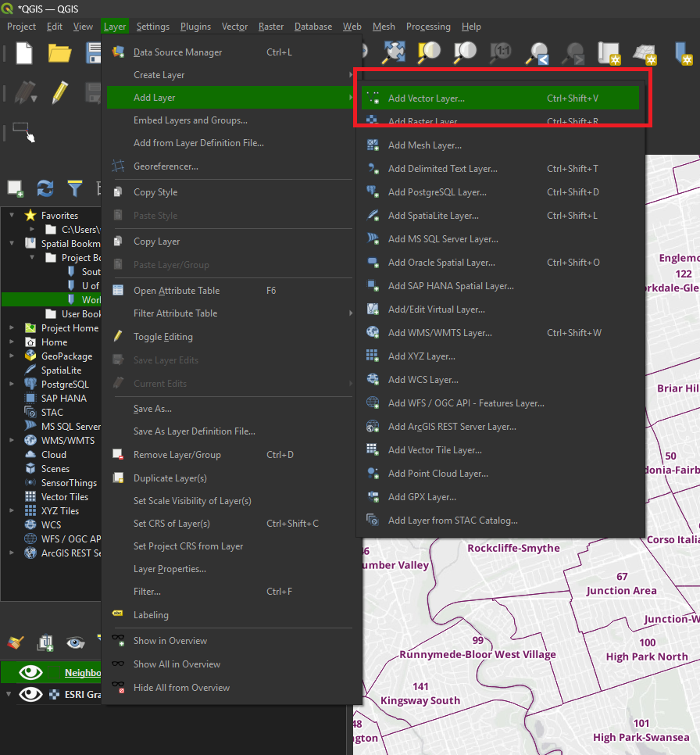This screenshot has height=755, width=700.
Task: Click the Manage Map Themes eye icon
Action: tap(75, 642)
